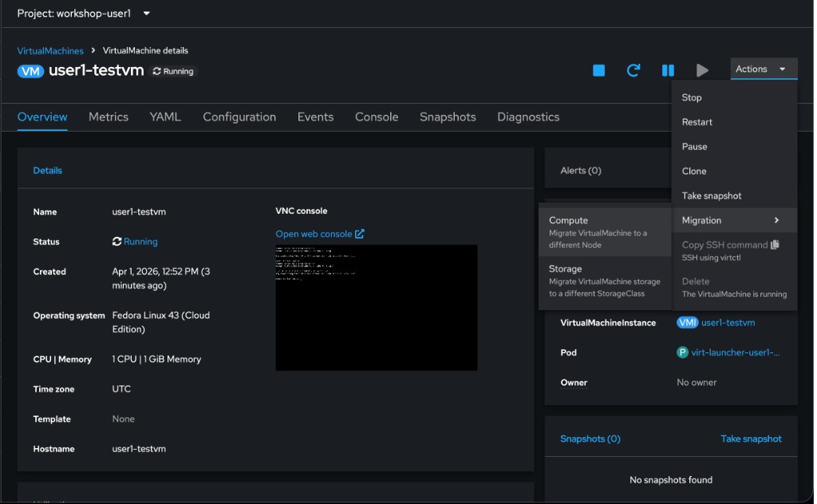Open the Actions dropdown
Viewport: 817px width, 504px height.
[764, 69]
